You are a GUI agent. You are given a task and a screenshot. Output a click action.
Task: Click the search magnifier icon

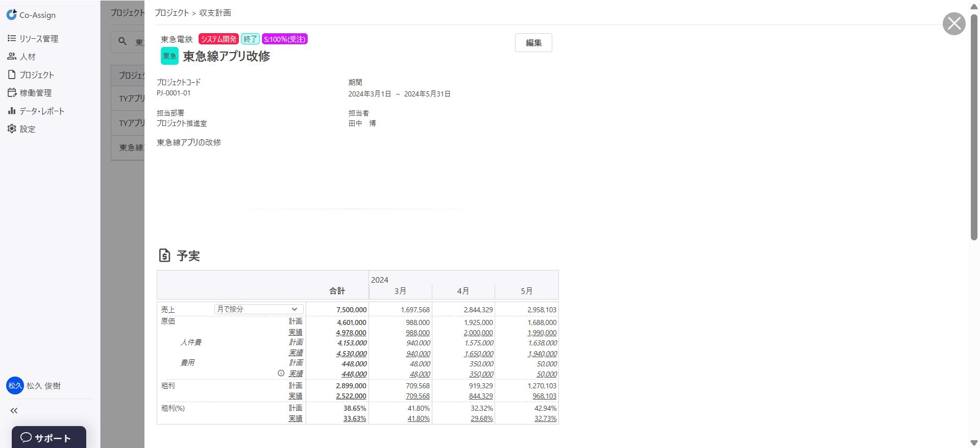click(x=122, y=42)
